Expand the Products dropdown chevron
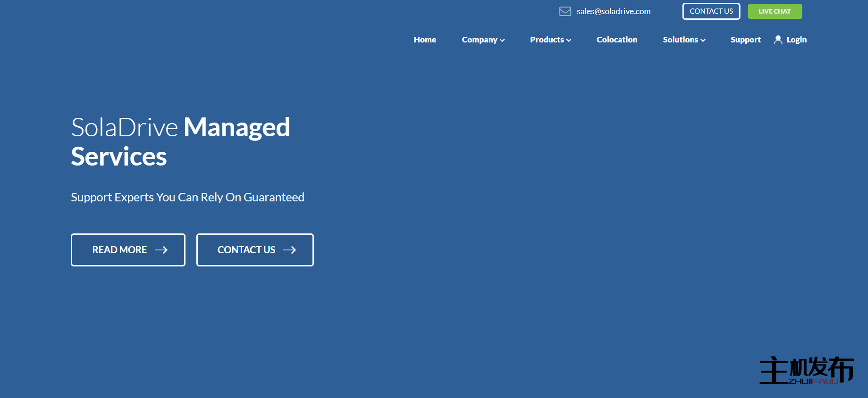Image resolution: width=868 pixels, height=398 pixels. coord(569,41)
